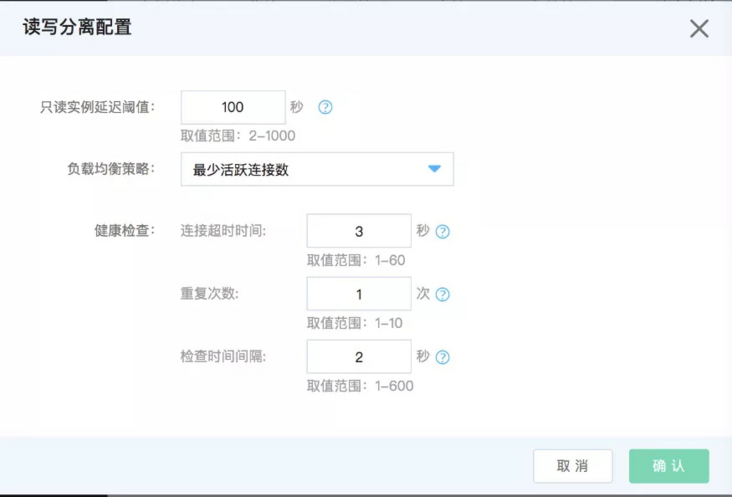The width and height of the screenshot is (732, 497).
Task: Click the 只读实例延迟阈值 label
Action: (97, 107)
